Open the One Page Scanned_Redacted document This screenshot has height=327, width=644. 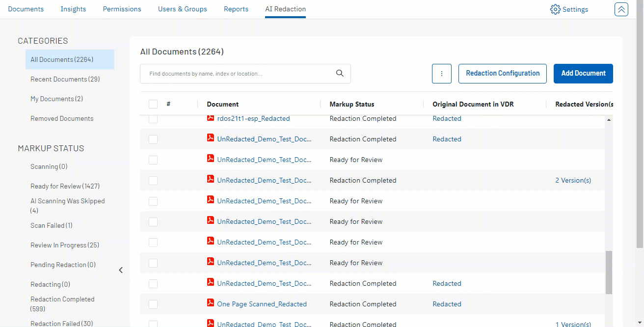click(262, 304)
